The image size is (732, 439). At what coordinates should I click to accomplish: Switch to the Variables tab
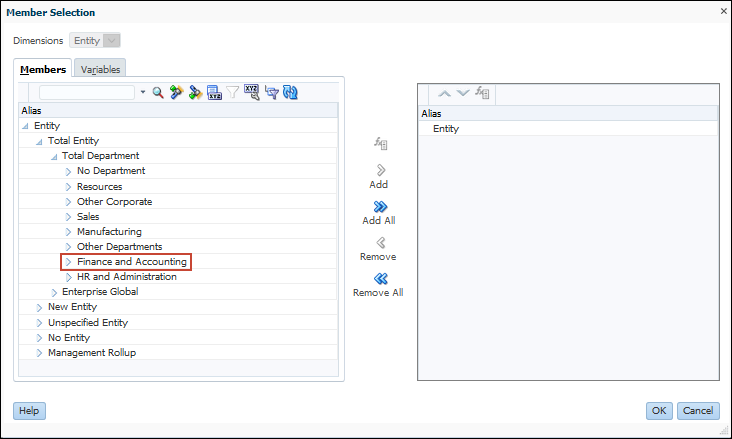pos(100,70)
